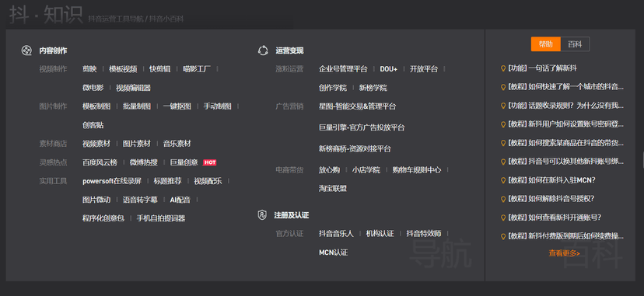Click the bulb icon beside 如何查看新抖开通账号
The width and height of the screenshot is (644, 296).
click(x=502, y=218)
